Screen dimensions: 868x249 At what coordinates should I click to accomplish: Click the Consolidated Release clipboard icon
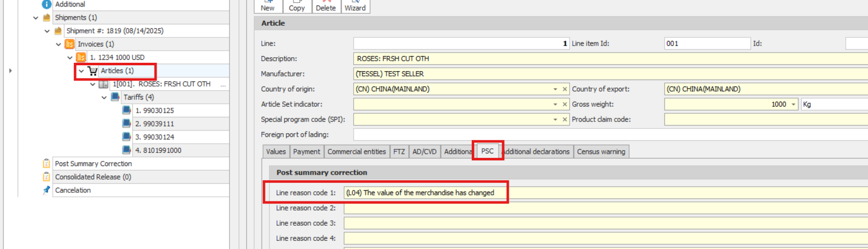point(47,177)
